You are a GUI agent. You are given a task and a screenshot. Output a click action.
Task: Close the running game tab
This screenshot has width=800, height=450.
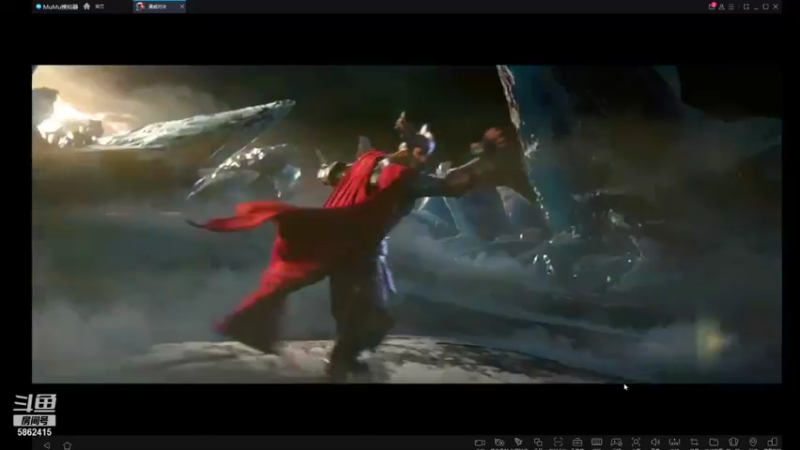click(x=182, y=7)
